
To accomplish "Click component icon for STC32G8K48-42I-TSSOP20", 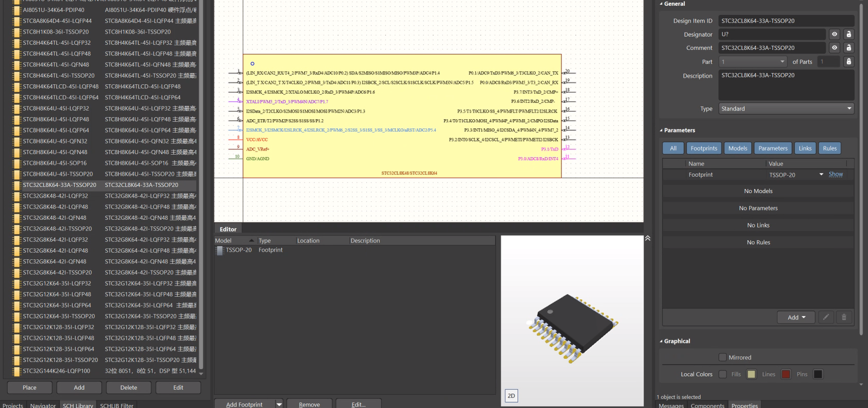I will (x=16, y=229).
